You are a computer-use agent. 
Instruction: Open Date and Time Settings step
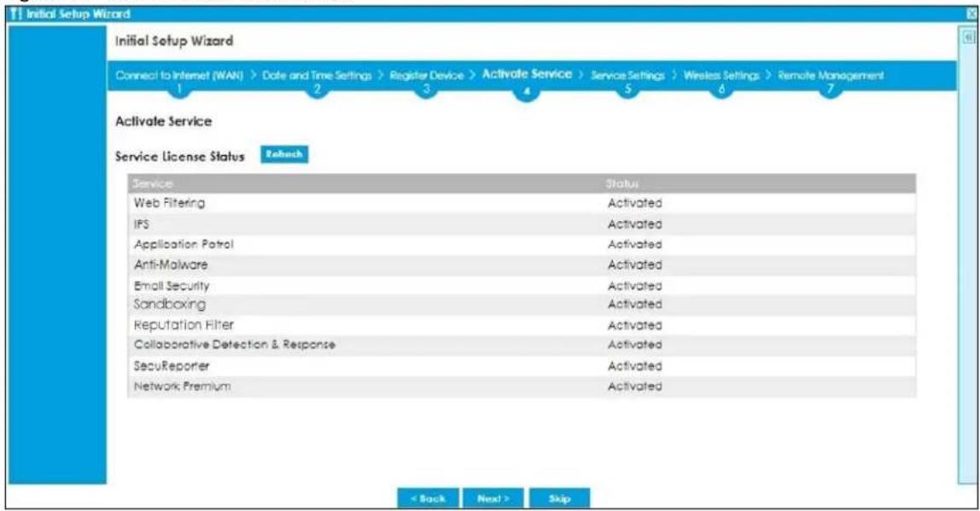click(x=317, y=76)
